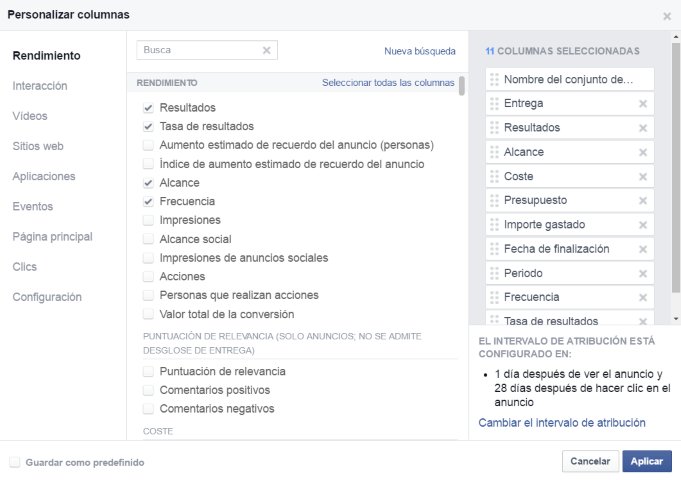
Task: Enable Puntuación de relevancia checkbox
Action: pyautogui.click(x=149, y=371)
